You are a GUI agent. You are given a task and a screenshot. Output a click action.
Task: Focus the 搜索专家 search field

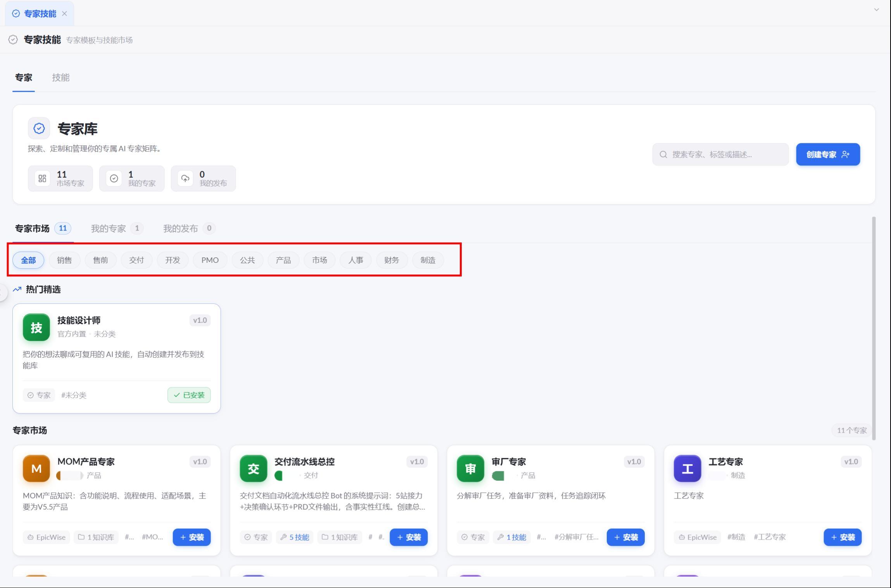coord(720,155)
